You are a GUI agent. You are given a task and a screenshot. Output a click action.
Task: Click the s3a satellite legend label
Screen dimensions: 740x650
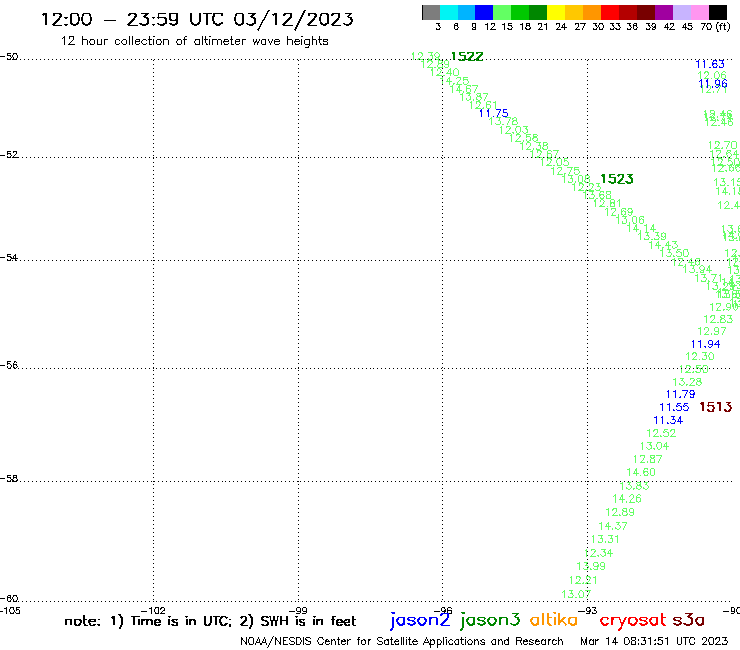click(689, 620)
